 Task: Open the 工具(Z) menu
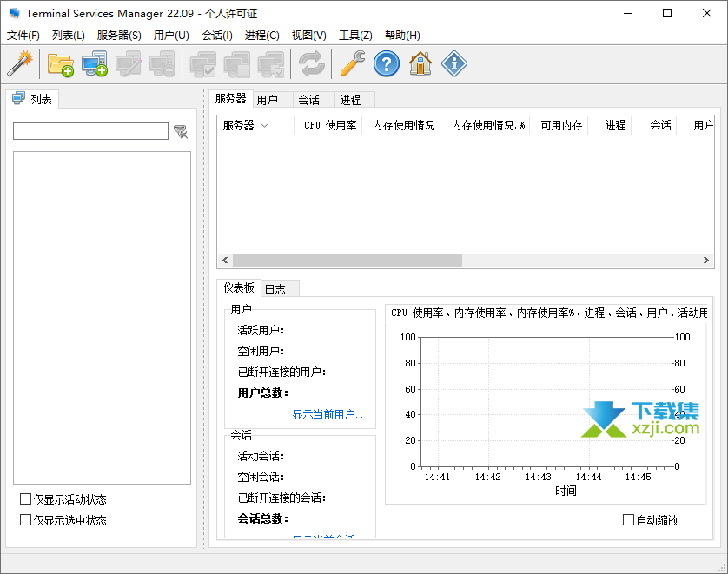(x=355, y=36)
